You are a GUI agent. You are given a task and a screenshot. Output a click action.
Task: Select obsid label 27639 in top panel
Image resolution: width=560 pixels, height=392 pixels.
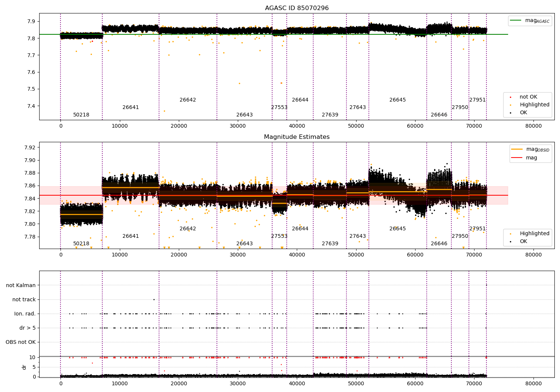coord(330,115)
